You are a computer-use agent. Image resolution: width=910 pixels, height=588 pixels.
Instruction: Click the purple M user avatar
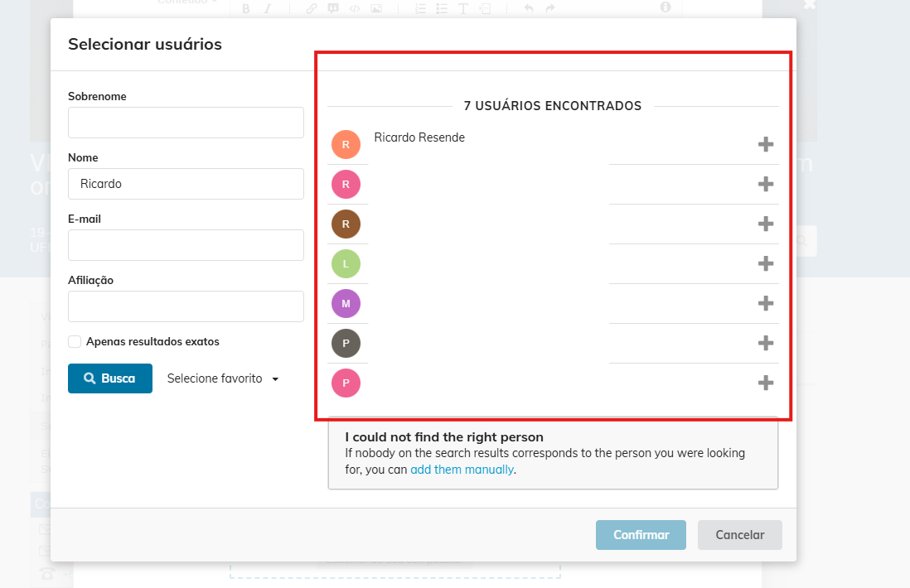(346, 303)
